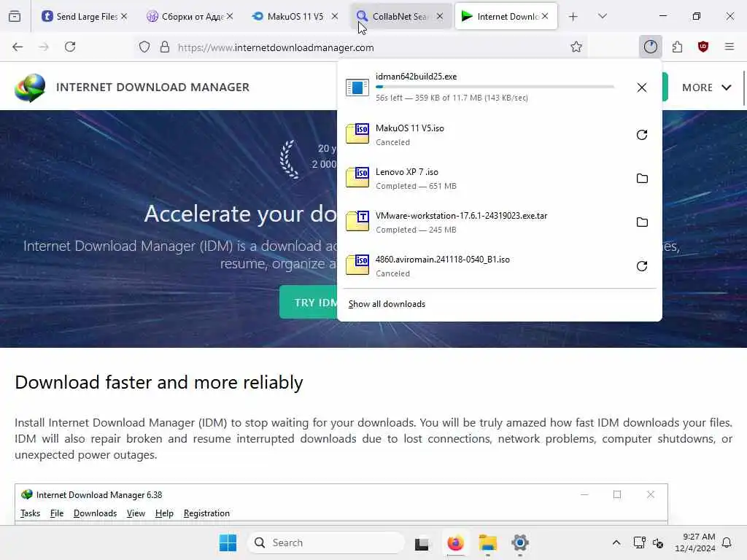Show VMware-workstation file in folder

tap(642, 222)
